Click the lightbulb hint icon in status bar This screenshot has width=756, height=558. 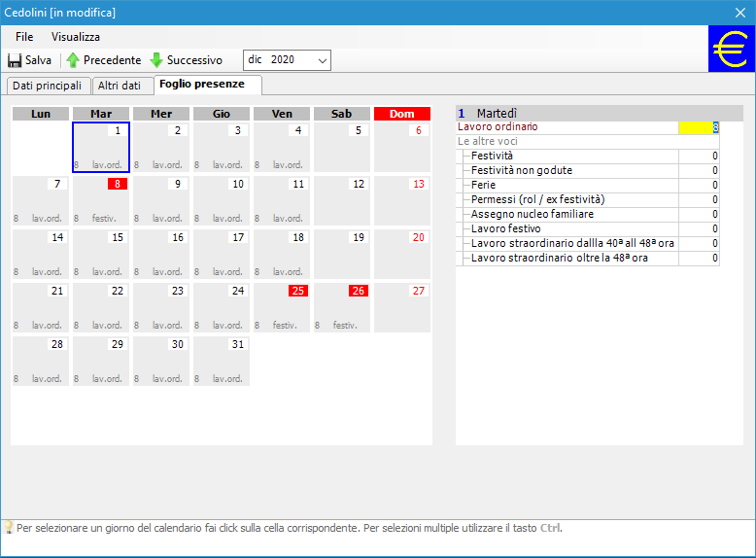[8, 528]
